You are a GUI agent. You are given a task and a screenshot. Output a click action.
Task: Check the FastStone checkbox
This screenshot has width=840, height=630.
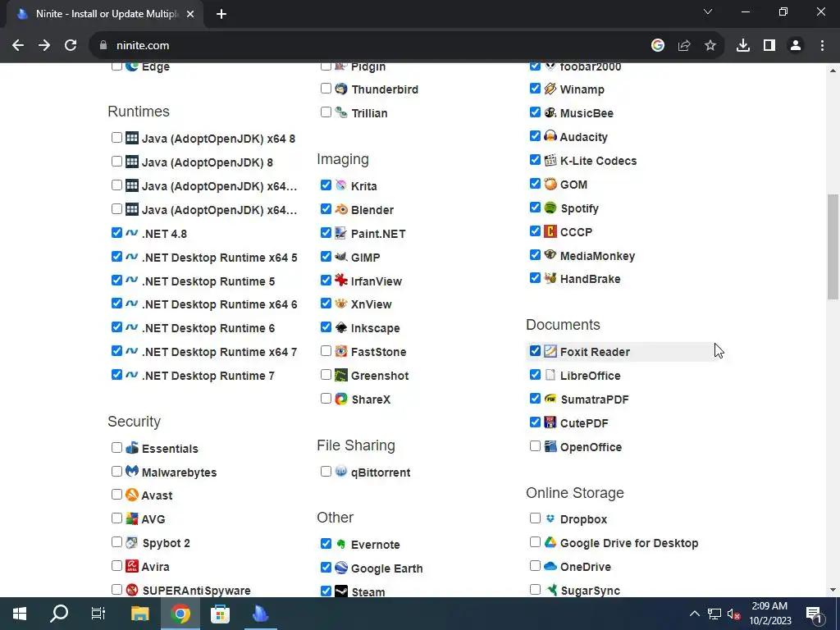326,351
